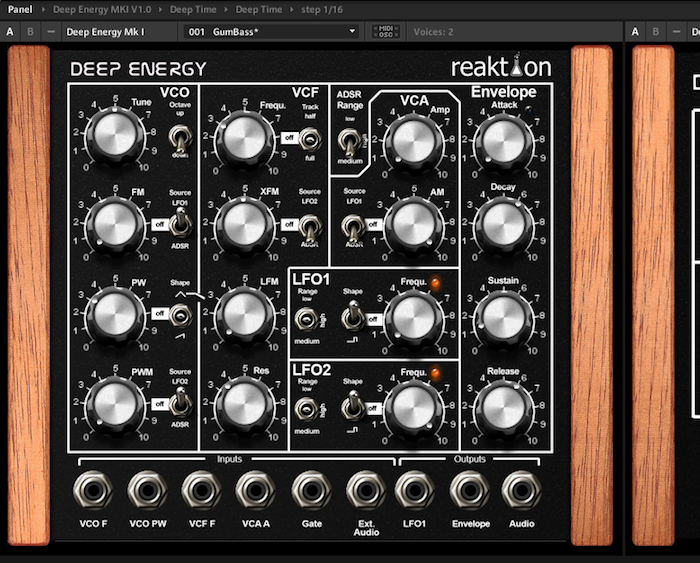
Task: Open the second Deep Time breadcrumb
Action: tap(259, 9)
